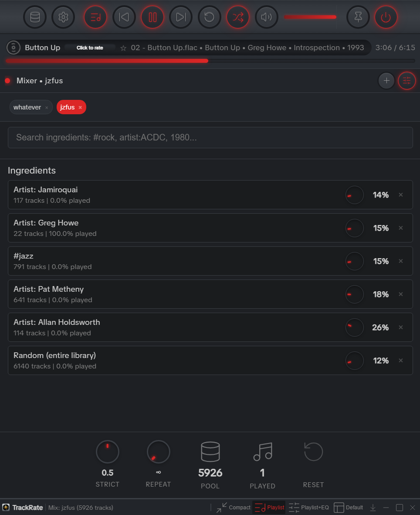The width and height of the screenshot is (420, 515).
Task: Mute the volume speaker icon
Action: tap(266, 17)
